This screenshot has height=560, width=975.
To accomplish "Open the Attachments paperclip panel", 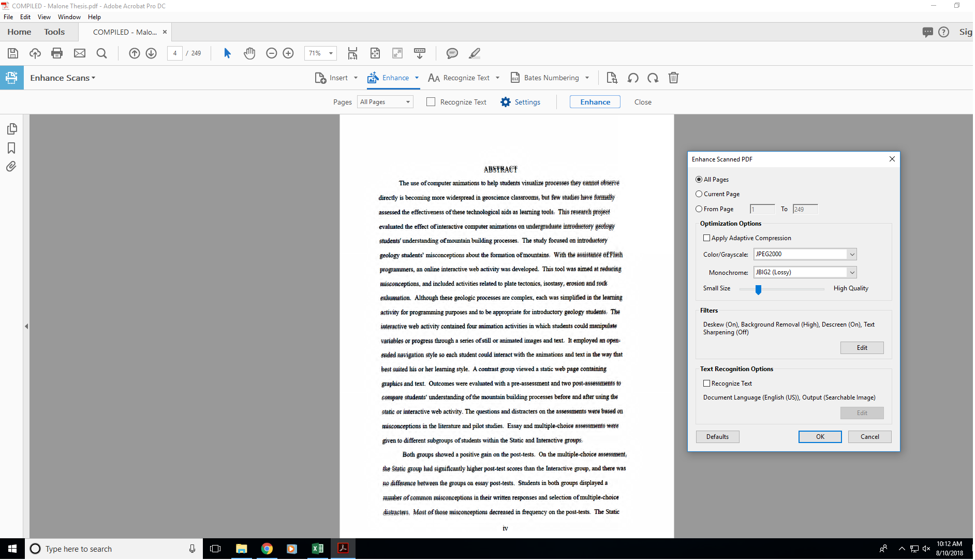I will [11, 167].
